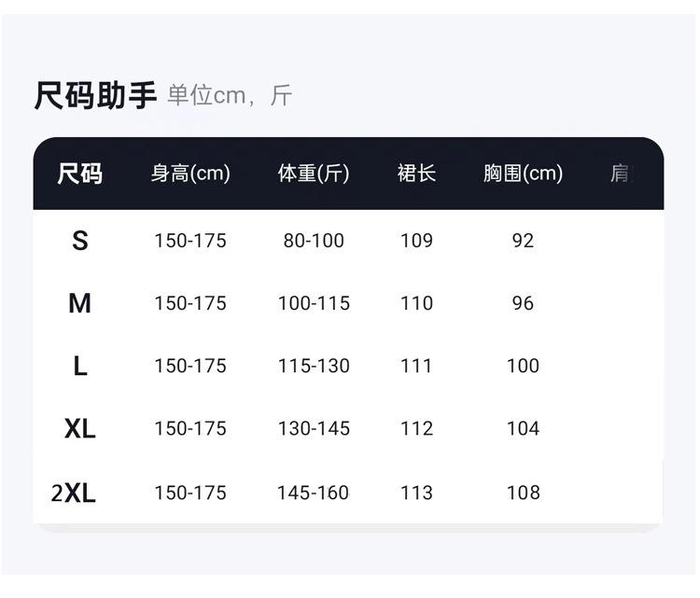Click the 80-100 weight range cell
Screen dimensions: 700x598
click(314, 241)
